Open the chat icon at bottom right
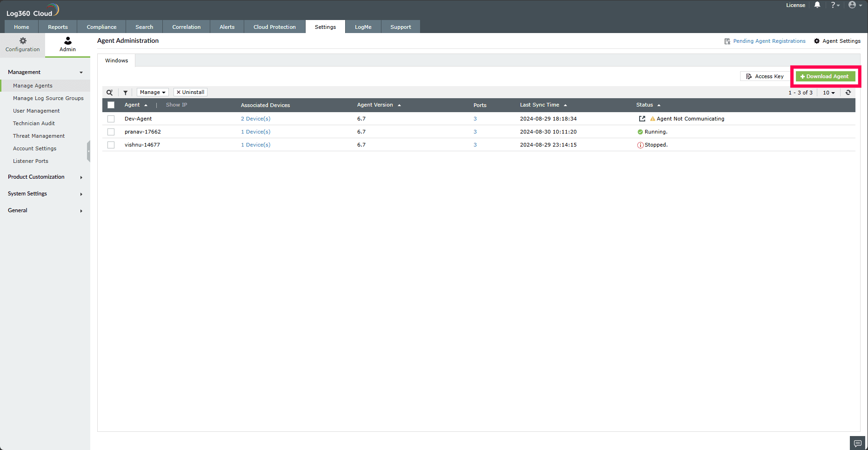 click(858, 443)
